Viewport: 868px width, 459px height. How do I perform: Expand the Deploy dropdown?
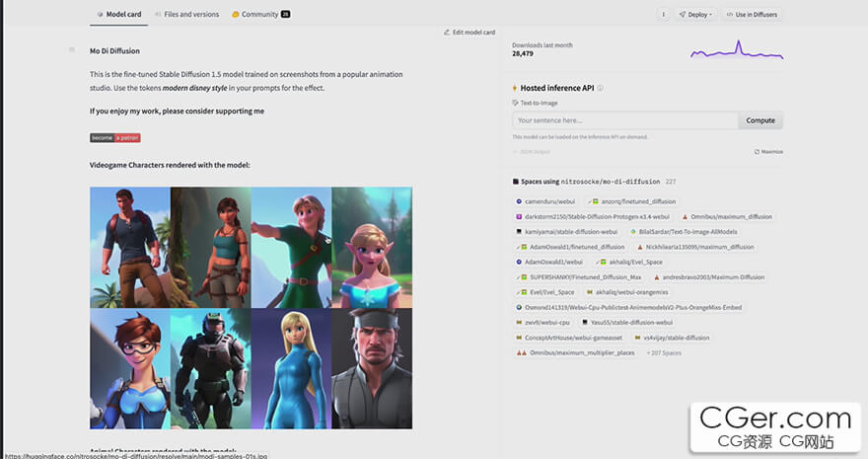[x=695, y=15]
